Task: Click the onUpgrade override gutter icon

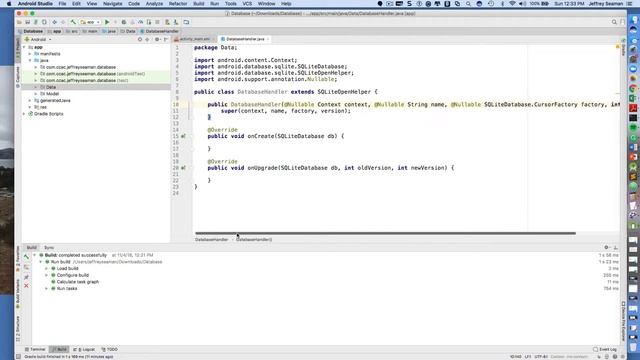Action: click(x=183, y=168)
